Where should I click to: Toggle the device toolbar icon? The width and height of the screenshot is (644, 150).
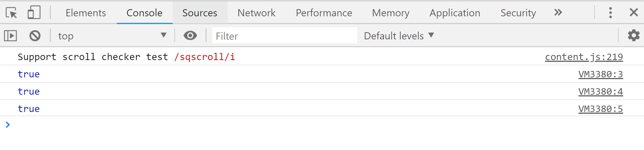tap(34, 13)
